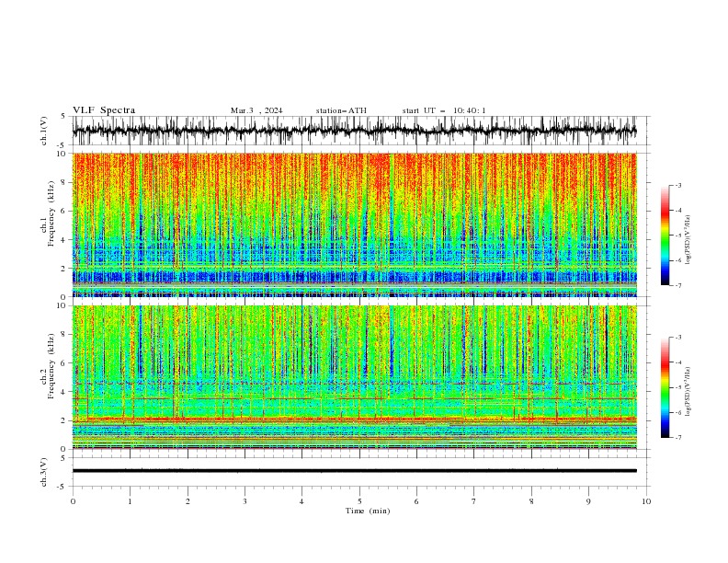Screen dimensions: 728x563
Task: Click time axis tick label "7"
Action: pyautogui.click(x=474, y=501)
